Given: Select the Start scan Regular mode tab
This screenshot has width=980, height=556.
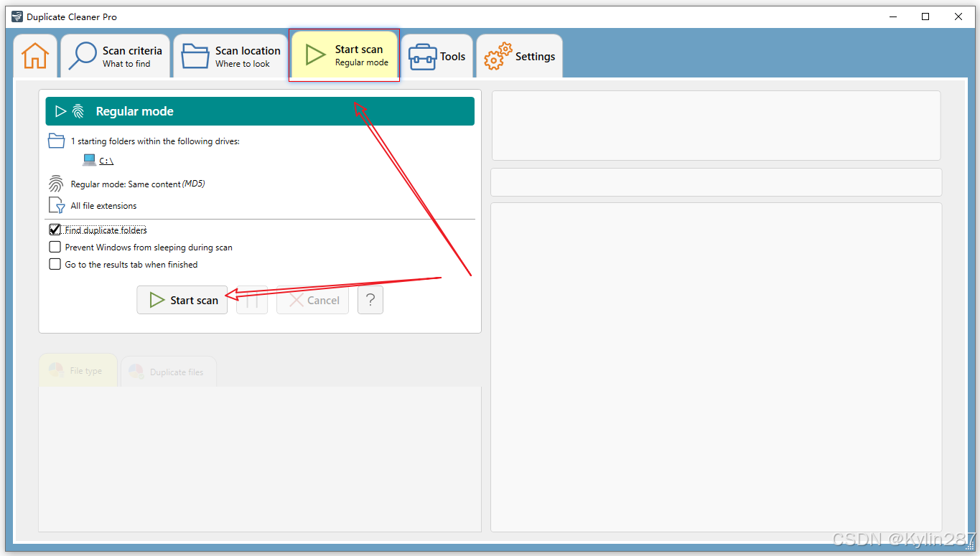Looking at the screenshot, I should click(x=345, y=55).
